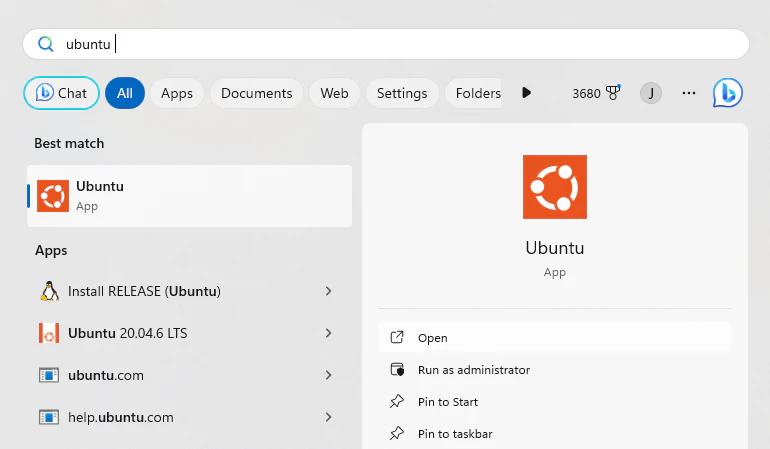
Task: Click into the search box containing ubuntu
Action: pyautogui.click(x=386, y=44)
